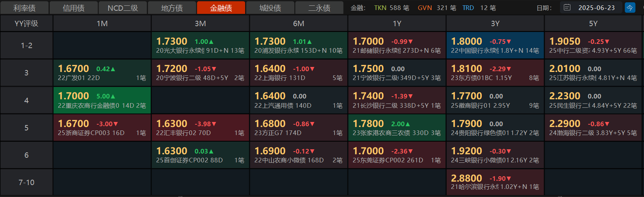Open the 20光大银行永续 cell

tap(200, 45)
